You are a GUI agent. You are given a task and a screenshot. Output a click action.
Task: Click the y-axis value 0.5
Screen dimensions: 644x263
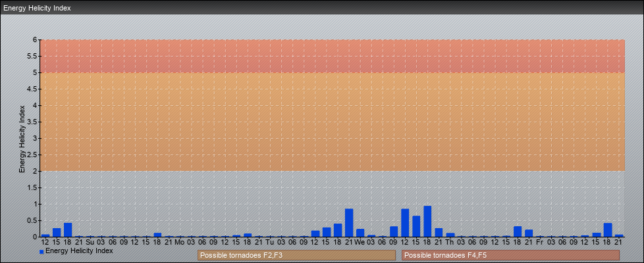32,220
